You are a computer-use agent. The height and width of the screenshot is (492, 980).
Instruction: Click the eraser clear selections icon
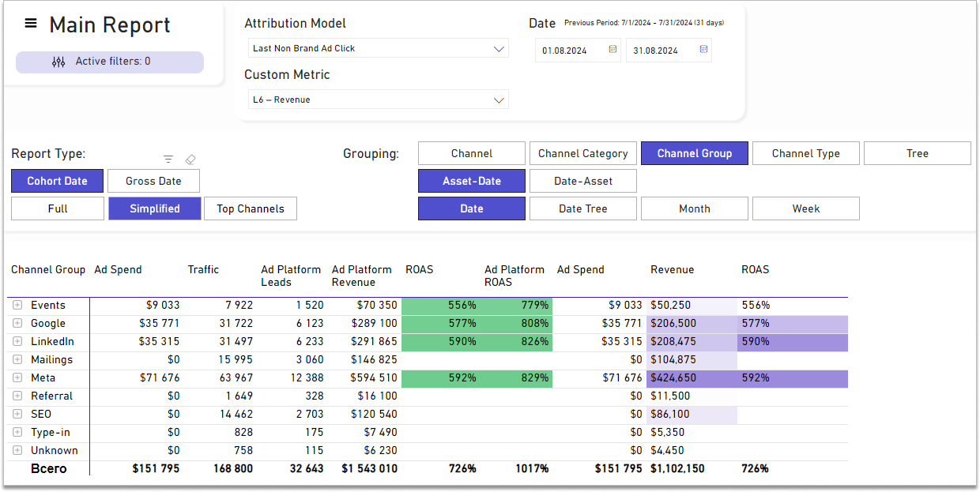(190, 160)
